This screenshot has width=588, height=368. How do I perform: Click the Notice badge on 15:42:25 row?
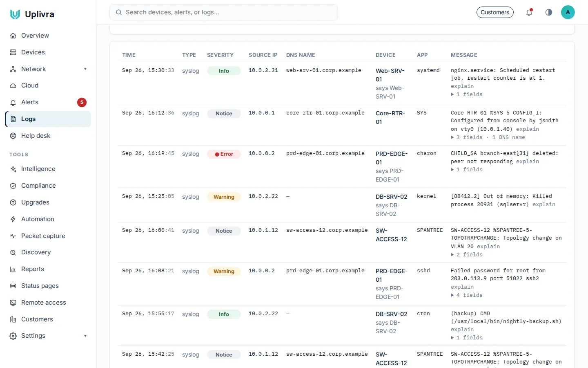click(224, 355)
